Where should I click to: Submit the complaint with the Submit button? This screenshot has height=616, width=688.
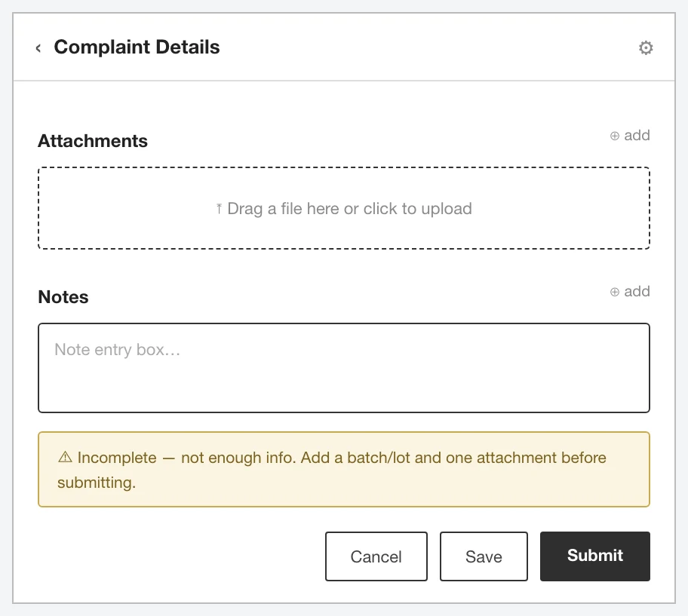(x=595, y=556)
